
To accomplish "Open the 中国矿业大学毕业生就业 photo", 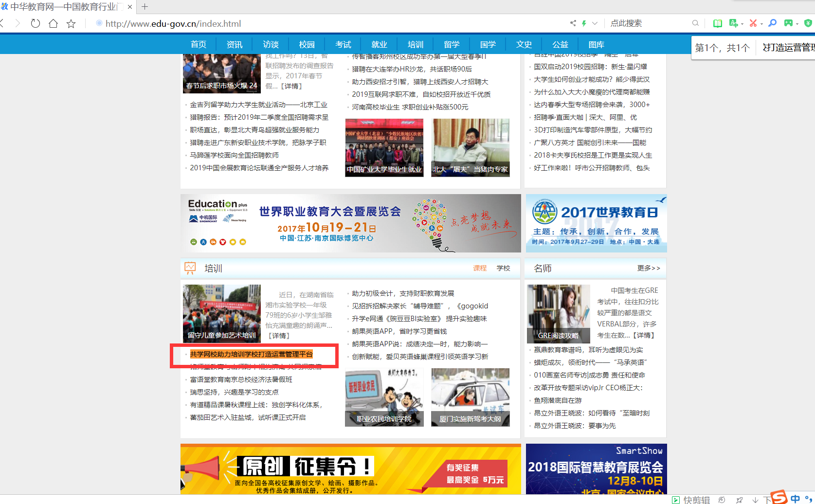I will point(384,147).
